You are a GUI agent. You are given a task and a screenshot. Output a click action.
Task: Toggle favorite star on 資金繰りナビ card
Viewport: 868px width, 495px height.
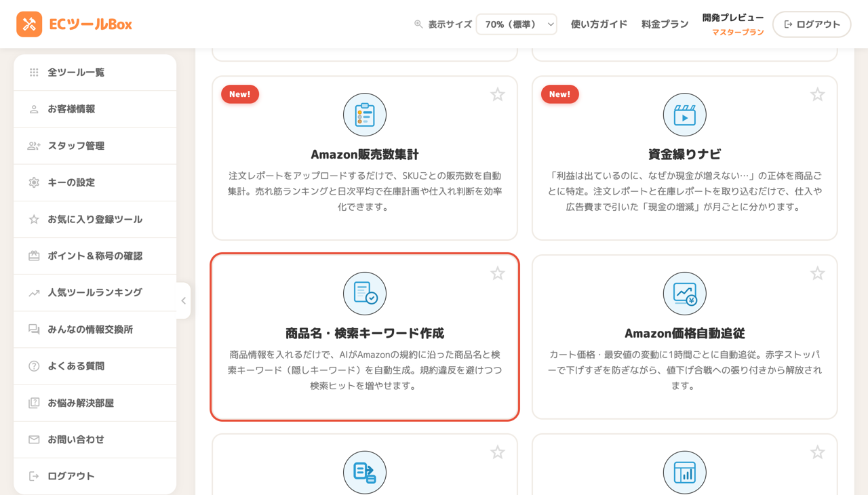coord(818,95)
